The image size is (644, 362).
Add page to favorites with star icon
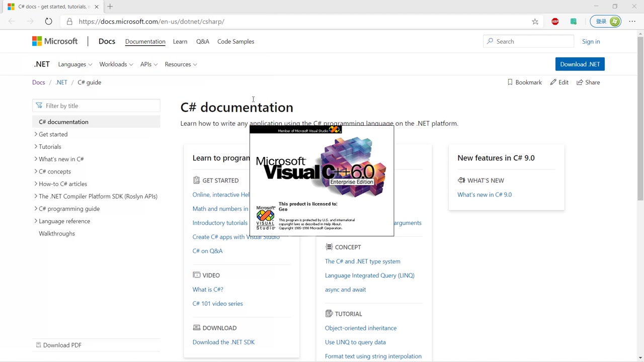535,22
